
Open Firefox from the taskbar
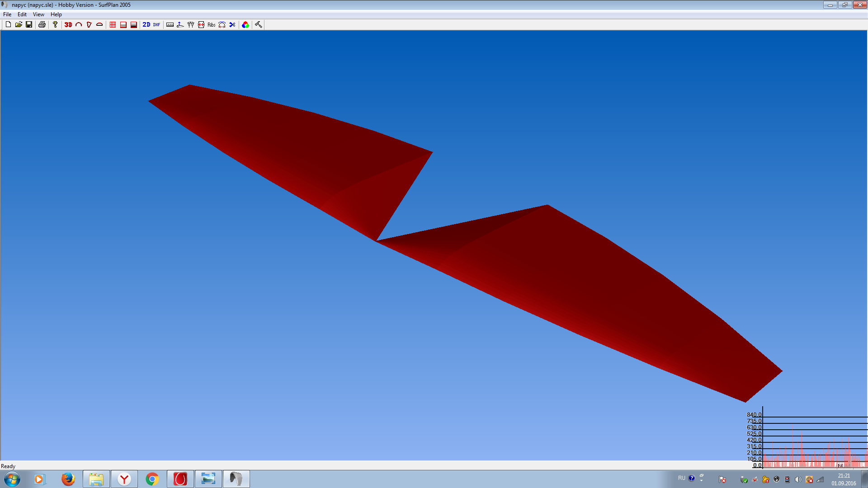[68, 479]
